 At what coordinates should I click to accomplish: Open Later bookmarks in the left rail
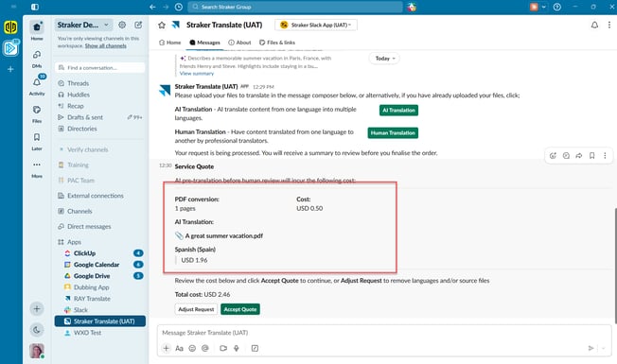[x=37, y=141]
